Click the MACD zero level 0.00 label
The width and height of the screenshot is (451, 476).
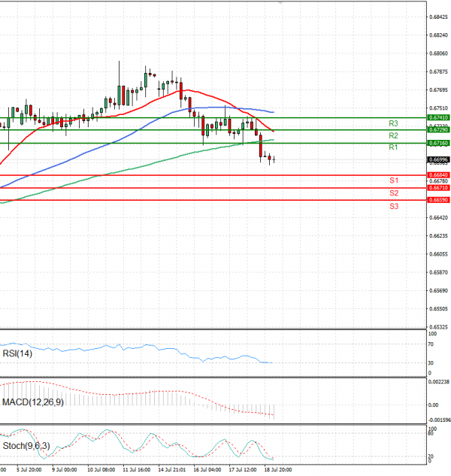click(433, 405)
